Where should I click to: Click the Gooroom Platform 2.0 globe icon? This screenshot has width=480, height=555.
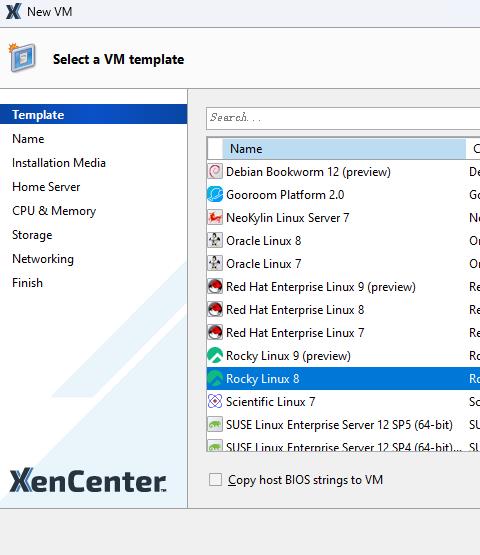215,194
